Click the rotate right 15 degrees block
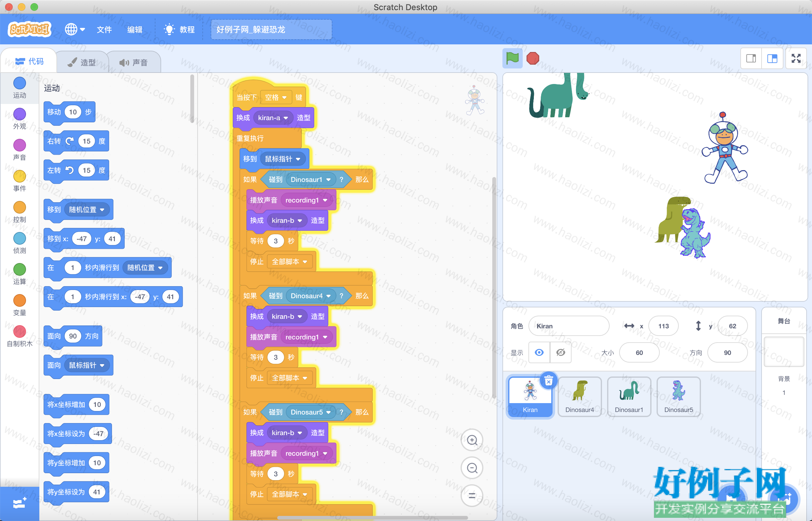Screen dimensions: 812x521 (76, 141)
